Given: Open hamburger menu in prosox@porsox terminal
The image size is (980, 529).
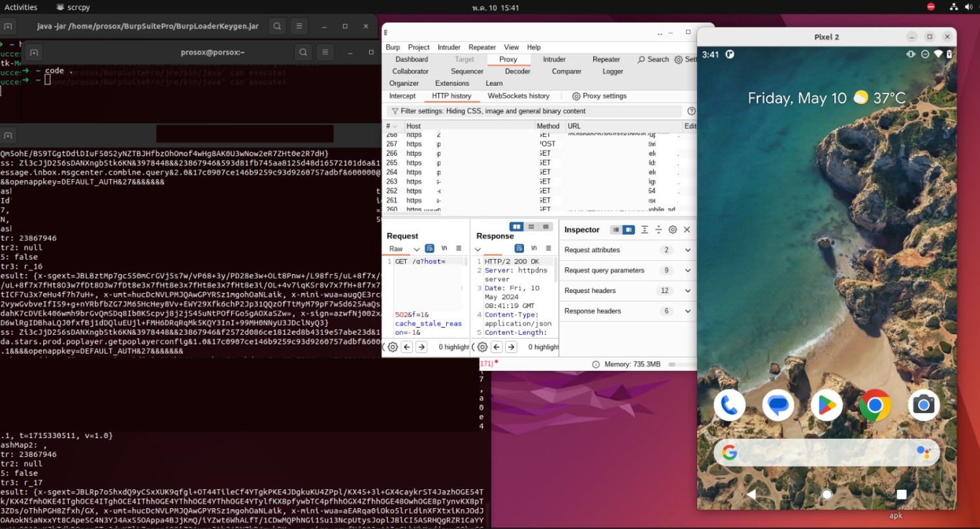Looking at the screenshot, I should [325, 52].
